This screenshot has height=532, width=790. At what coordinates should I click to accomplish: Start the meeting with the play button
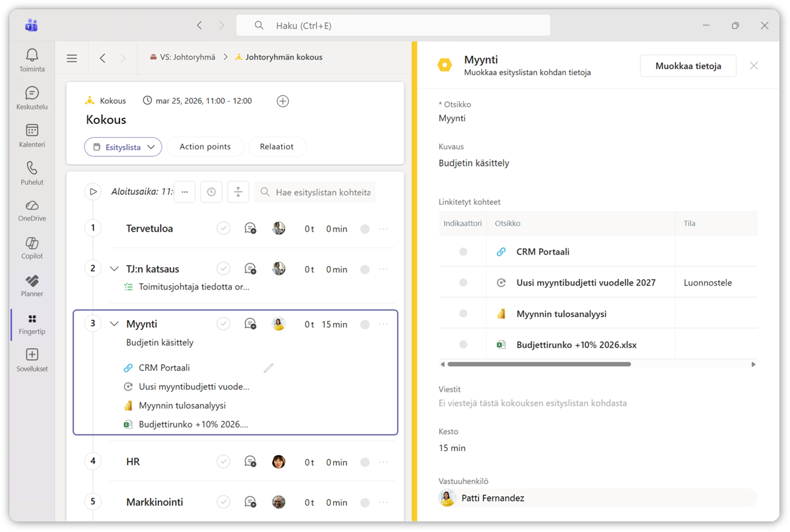click(x=93, y=192)
